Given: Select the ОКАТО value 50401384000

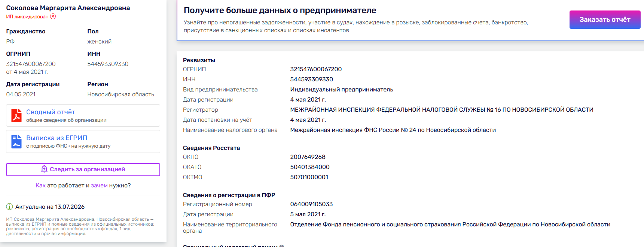Looking at the screenshot, I should pos(310,167).
